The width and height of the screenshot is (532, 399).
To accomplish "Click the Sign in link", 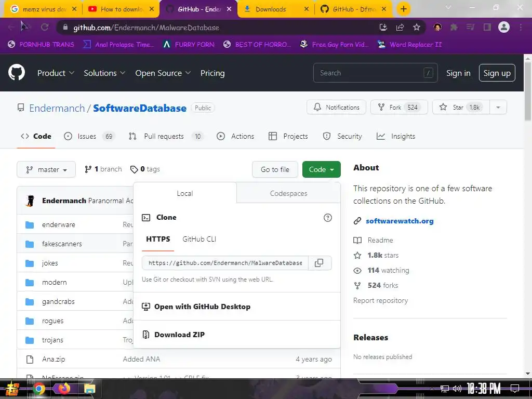I will pyautogui.click(x=458, y=73).
